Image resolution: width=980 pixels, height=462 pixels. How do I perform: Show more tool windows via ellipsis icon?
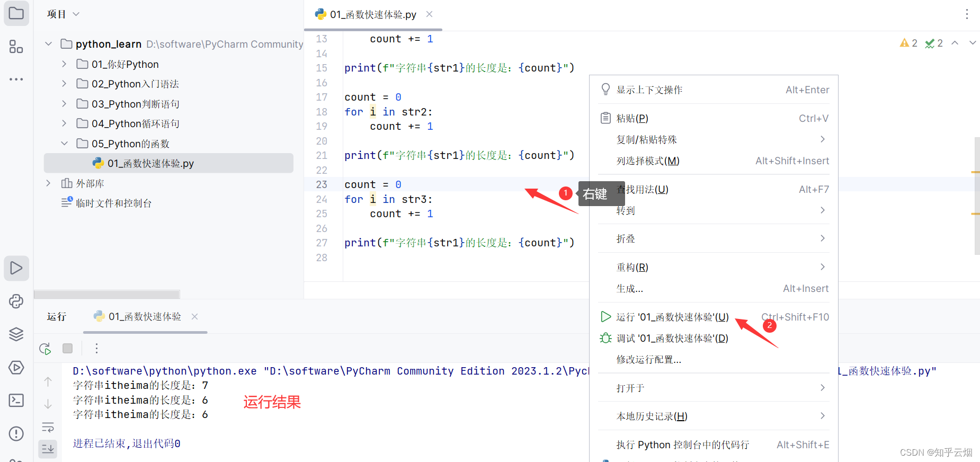tap(16, 79)
